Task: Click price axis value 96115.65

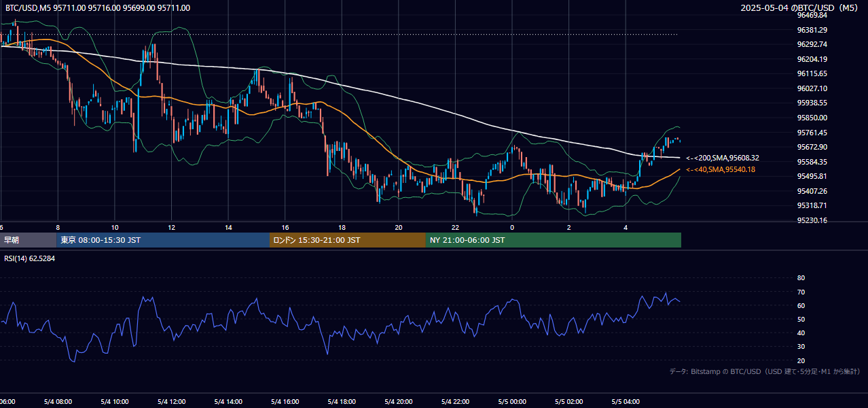Action: pos(812,73)
